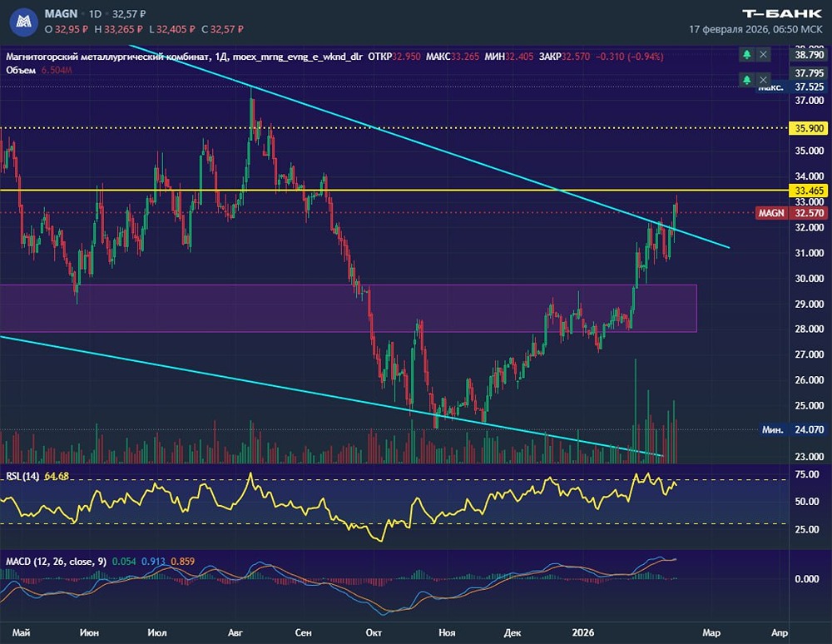The image size is (832, 644).
Task: Click the ОТКР 32.950 legend value
Action: coord(394,57)
